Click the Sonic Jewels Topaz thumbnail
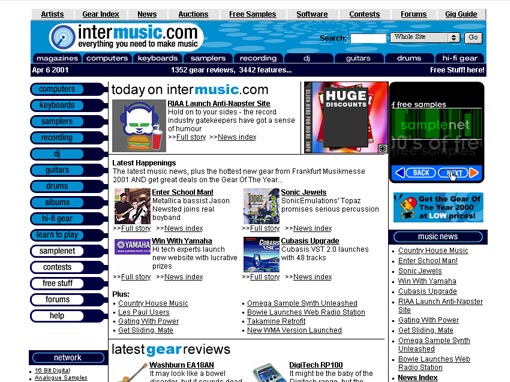This screenshot has width=510, height=382. pos(261,206)
